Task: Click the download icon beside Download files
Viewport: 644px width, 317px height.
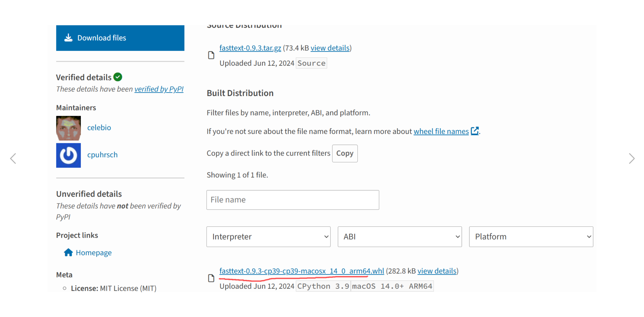Action: [68, 38]
